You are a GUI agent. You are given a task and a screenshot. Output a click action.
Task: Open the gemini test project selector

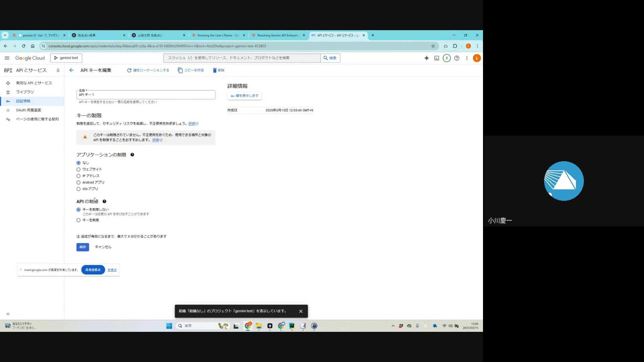[x=66, y=58]
